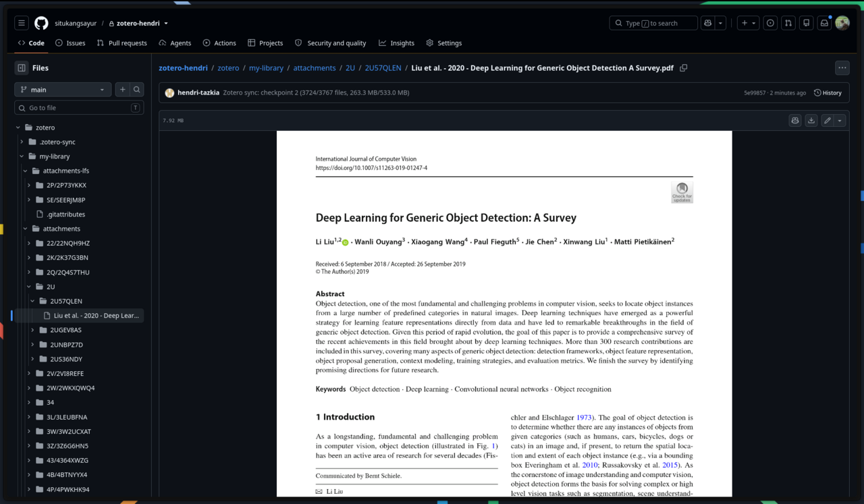
Task: Open the 2K/2K37G3BN folder
Action: (x=67, y=258)
